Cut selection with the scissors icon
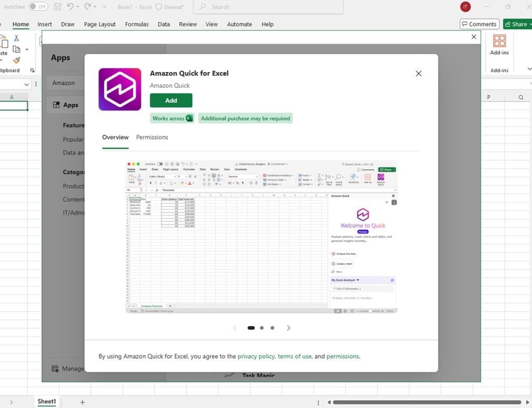Screen dimensions: 532x408 pyautogui.click(x=16, y=38)
